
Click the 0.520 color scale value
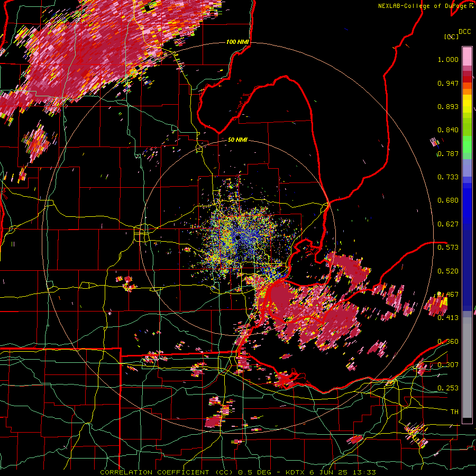(x=448, y=271)
